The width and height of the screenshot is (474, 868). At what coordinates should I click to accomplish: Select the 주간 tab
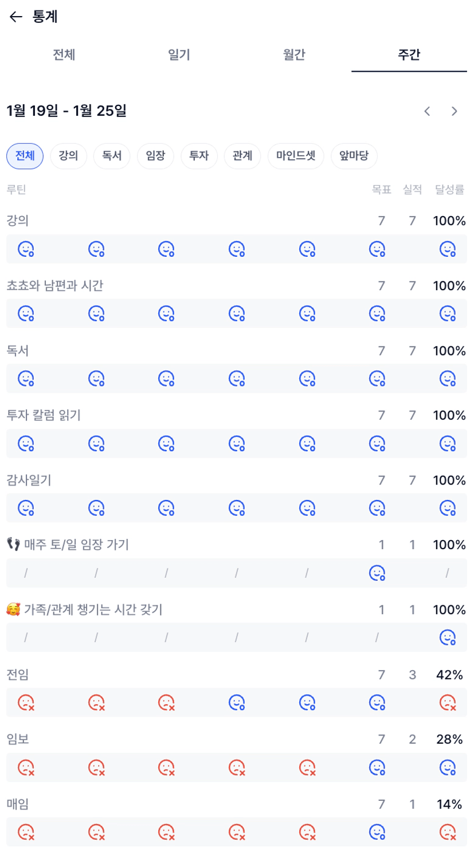click(409, 55)
